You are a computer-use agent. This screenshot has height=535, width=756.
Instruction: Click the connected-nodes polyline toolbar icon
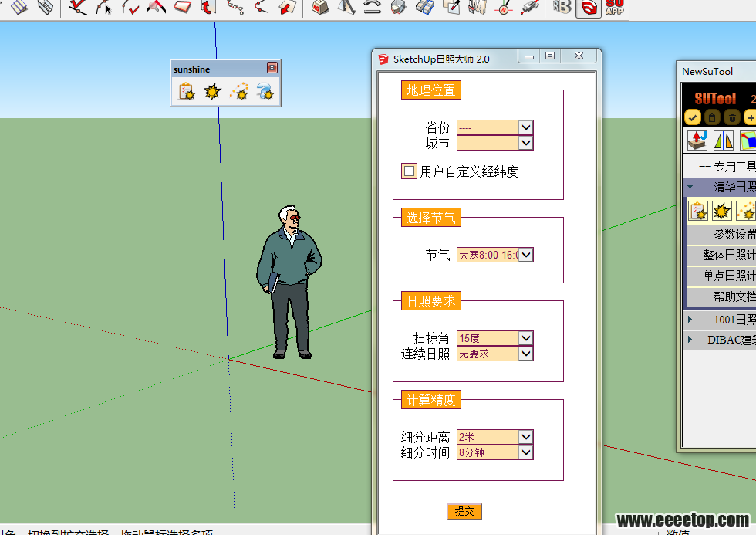(x=235, y=7)
